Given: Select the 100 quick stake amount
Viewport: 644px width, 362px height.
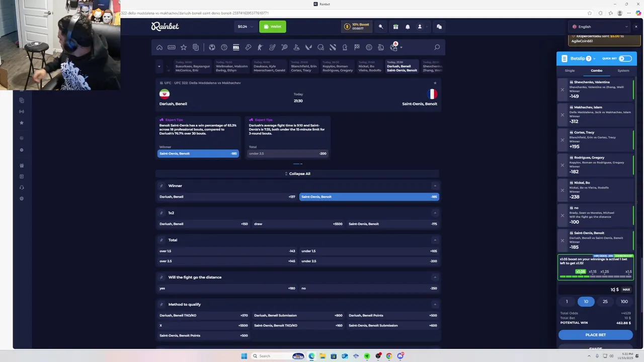Looking at the screenshot, I should [624, 302].
